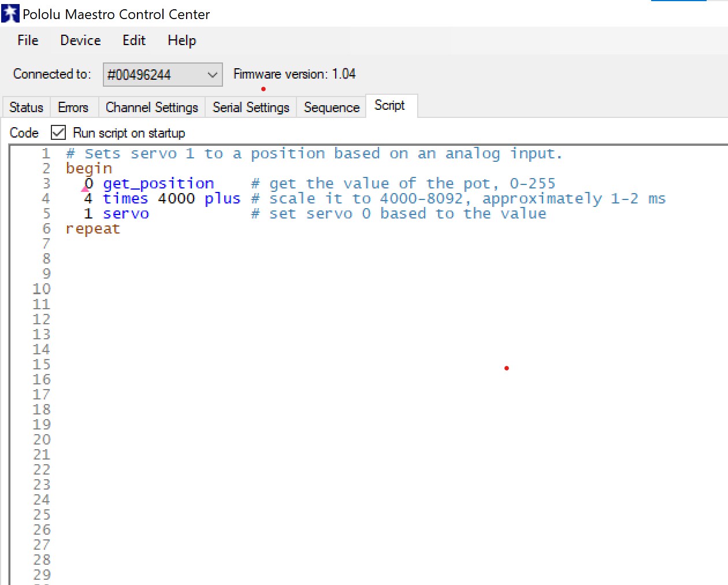Switch to the Channel Settings tab
The width and height of the screenshot is (728, 585).
pos(151,108)
